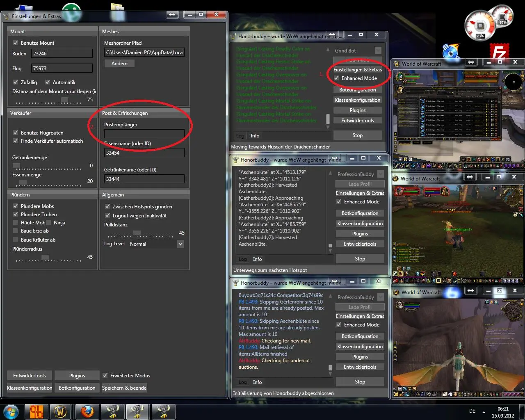
Task: Open Plugins in the middle Honorbuddy window
Action: click(x=360, y=234)
